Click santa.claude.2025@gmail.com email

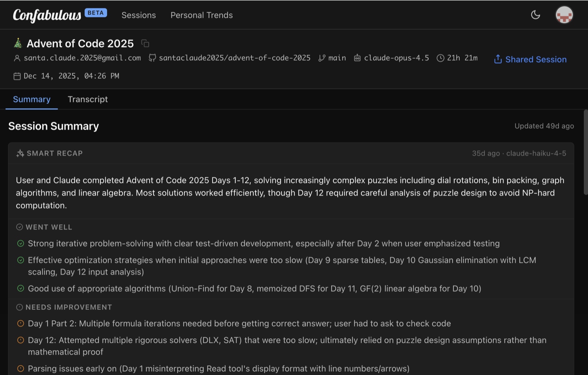point(82,58)
